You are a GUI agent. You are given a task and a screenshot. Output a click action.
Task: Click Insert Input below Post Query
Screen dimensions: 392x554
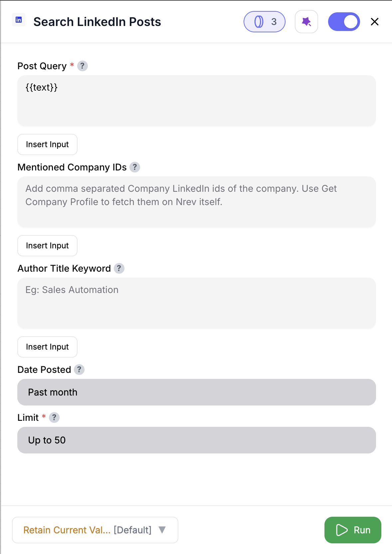pyautogui.click(x=47, y=144)
